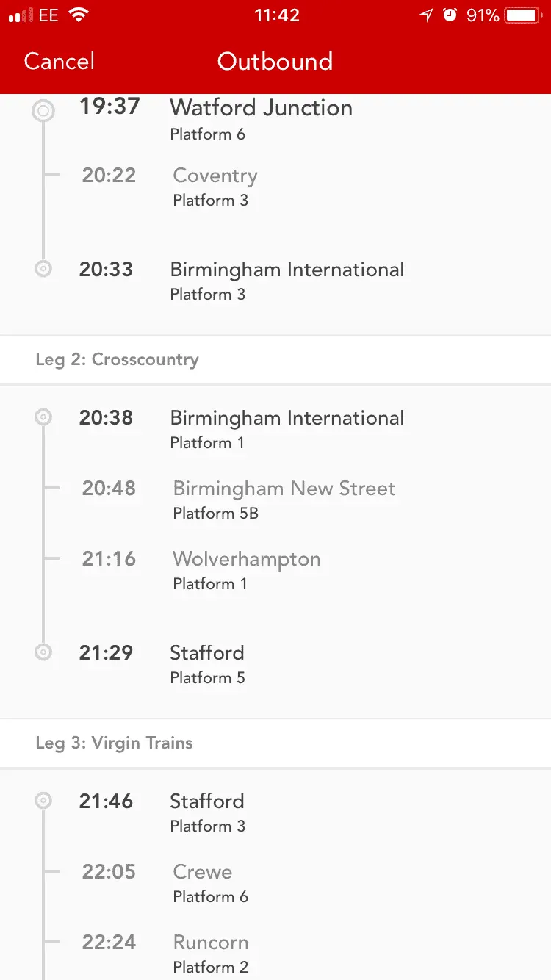Tap the location arrow status icon
Image resolution: width=551 pixels, height=980 pixels.
[x=426, y=15]
